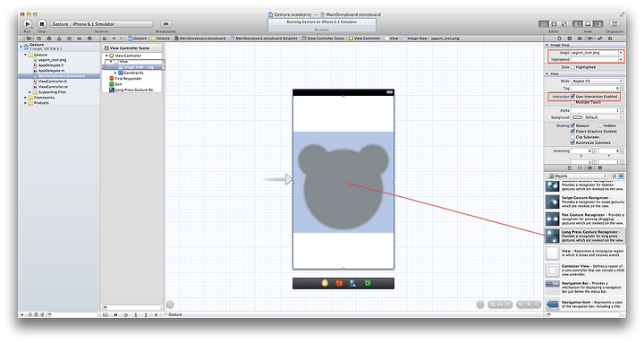Select Container View library item
This screenshot has height=343, width=644.
pyautogui.click(x=585, y=270)
